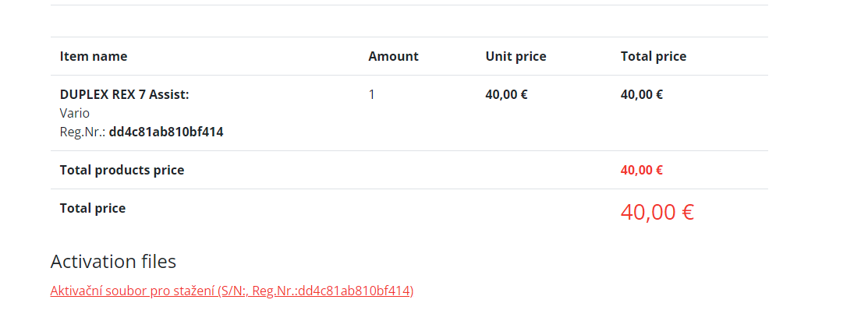Click the black 40,00 € item total
Image resolution: width=868 pixels, height=335 pixels.
click(x=642, y=94)
